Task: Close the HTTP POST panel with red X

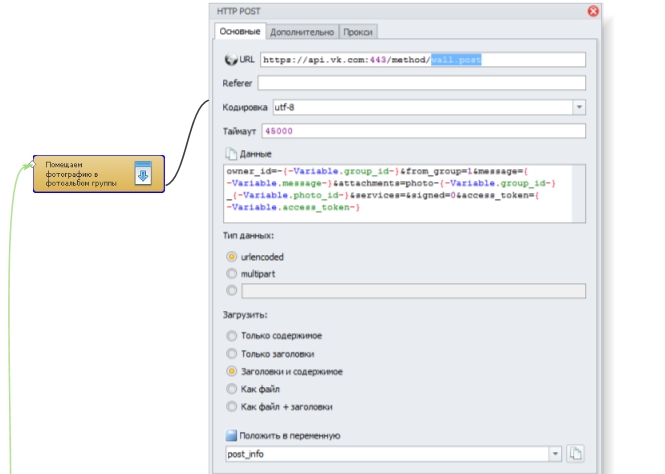Action: (x=593, y=11)
